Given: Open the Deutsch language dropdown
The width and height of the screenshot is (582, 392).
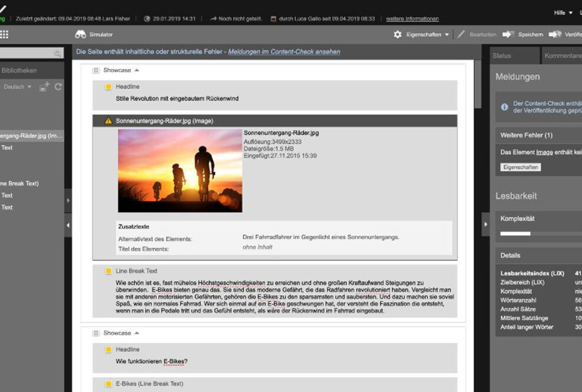Looking at the screenshot, I should coord(18,86).
